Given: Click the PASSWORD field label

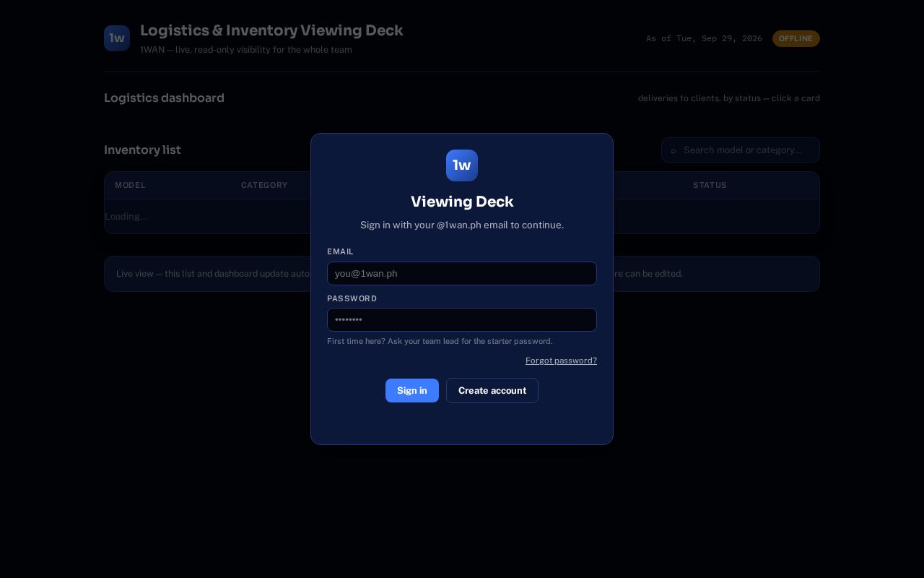Looking at the screenshot, I should point(352,298).
